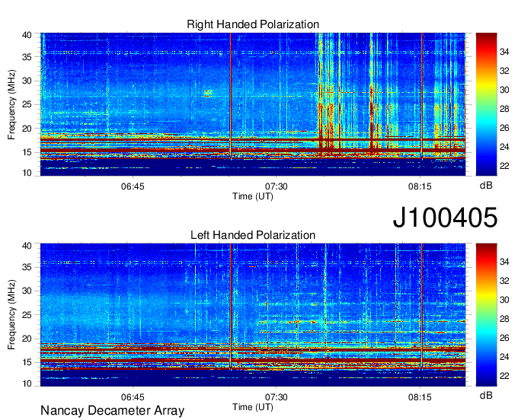Click the 06:45 tick of top plot
The width and height of the screenshot is (518, 420).
[133, 186]
